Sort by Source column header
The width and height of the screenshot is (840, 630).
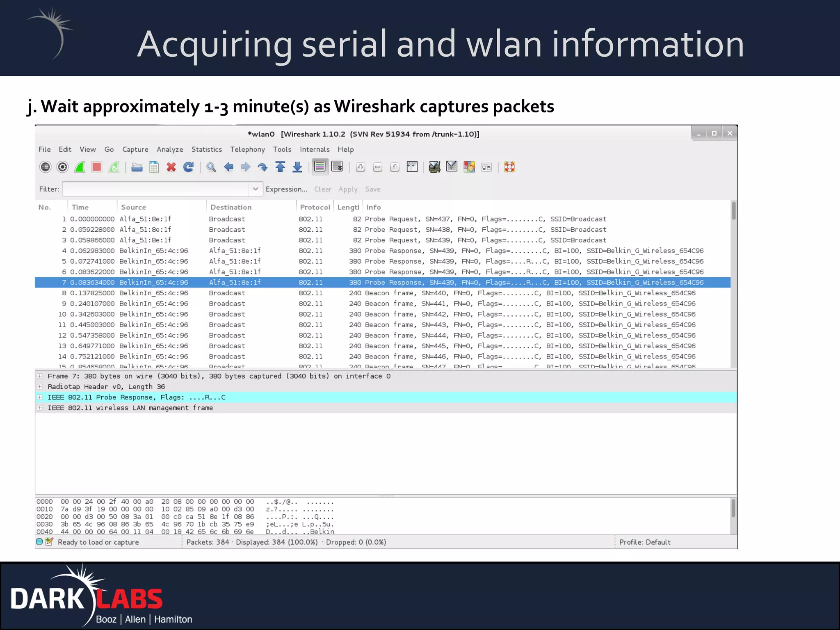(162, 207)
